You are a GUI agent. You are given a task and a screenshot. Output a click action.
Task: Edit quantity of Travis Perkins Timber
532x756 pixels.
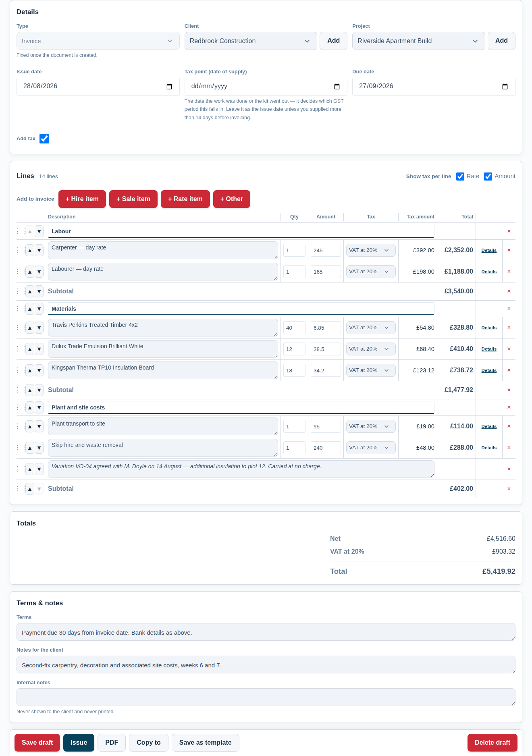pyautogui.click(x=294, y=328)
